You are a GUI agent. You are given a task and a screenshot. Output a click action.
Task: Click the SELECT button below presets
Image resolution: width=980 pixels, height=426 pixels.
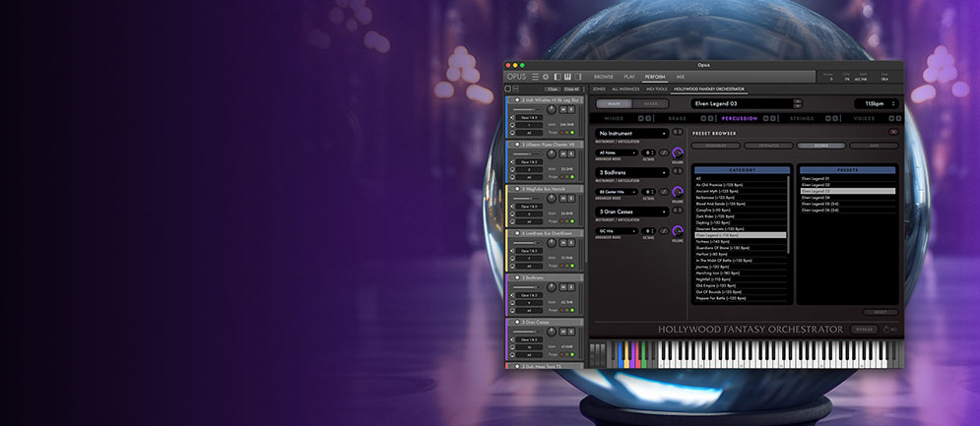[881, 312]
